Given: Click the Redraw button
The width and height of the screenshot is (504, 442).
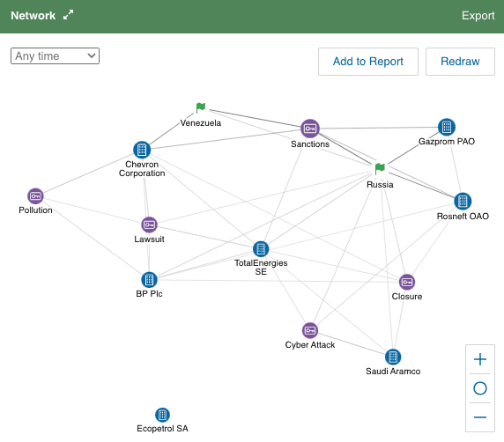Looking at the screenshot, I should (460, 62).
